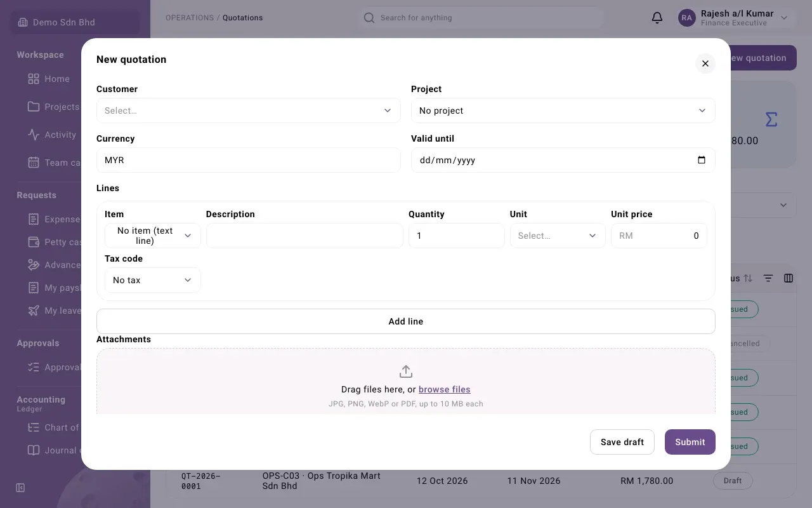The height and width of the screenshot is (508, 812).
Task: Open the table columns layout icon
Action: [x=789, y=278]
